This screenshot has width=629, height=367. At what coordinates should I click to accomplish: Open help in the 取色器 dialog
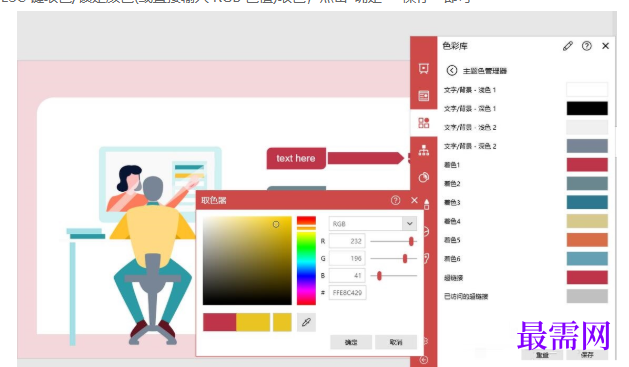396,200
